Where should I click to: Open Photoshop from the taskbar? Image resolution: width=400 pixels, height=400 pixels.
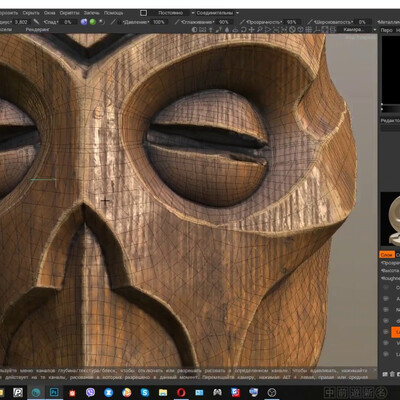[x=54, y=392]
